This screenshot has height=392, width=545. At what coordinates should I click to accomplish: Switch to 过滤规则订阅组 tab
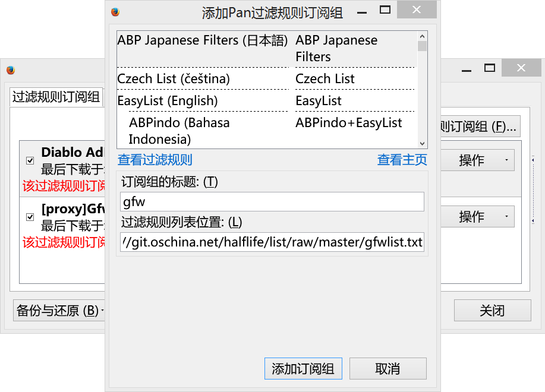pos(56,97)
